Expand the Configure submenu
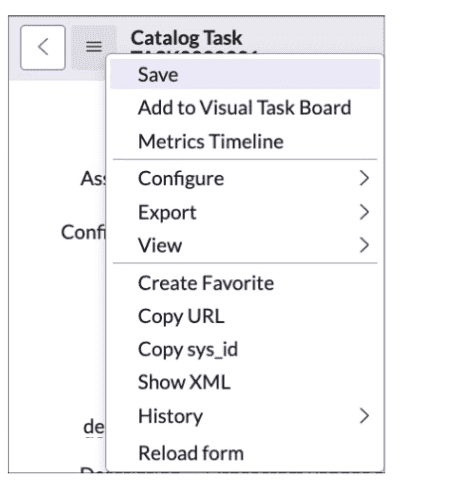Screen dimensions: 467x493 [x=245, y=178]
